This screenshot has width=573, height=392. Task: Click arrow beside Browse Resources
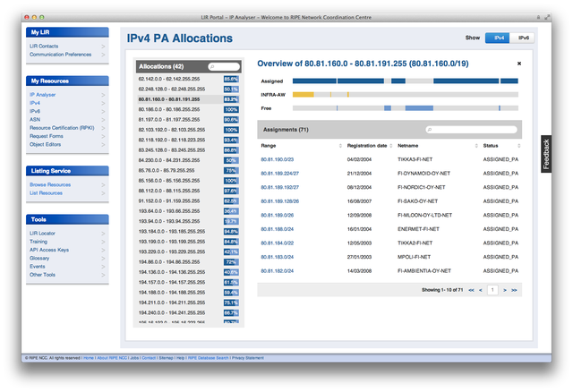pyautogui.click(x=103, y=185)
